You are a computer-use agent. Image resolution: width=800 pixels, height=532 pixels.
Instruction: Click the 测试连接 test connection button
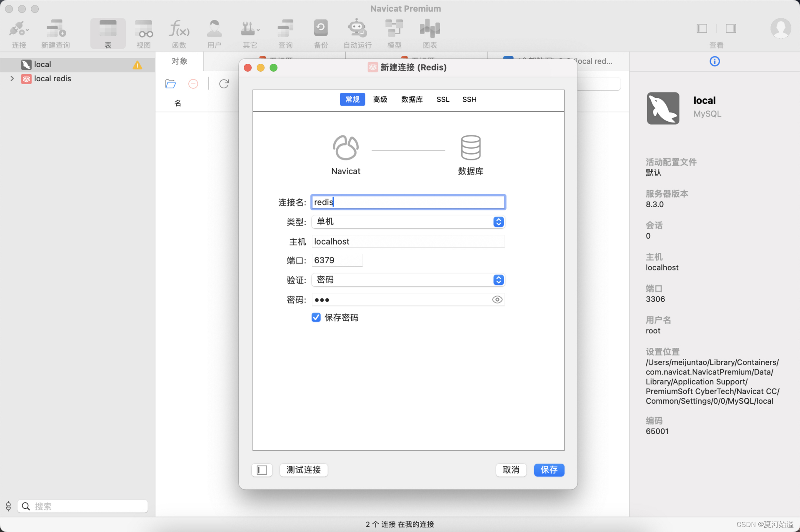pyautogui.click(x=304, y=470)
